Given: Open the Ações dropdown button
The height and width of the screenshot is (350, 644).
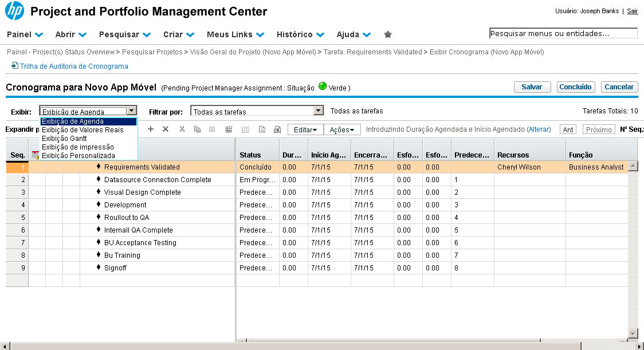Looking at the screenshot, I should coord(342,130).
